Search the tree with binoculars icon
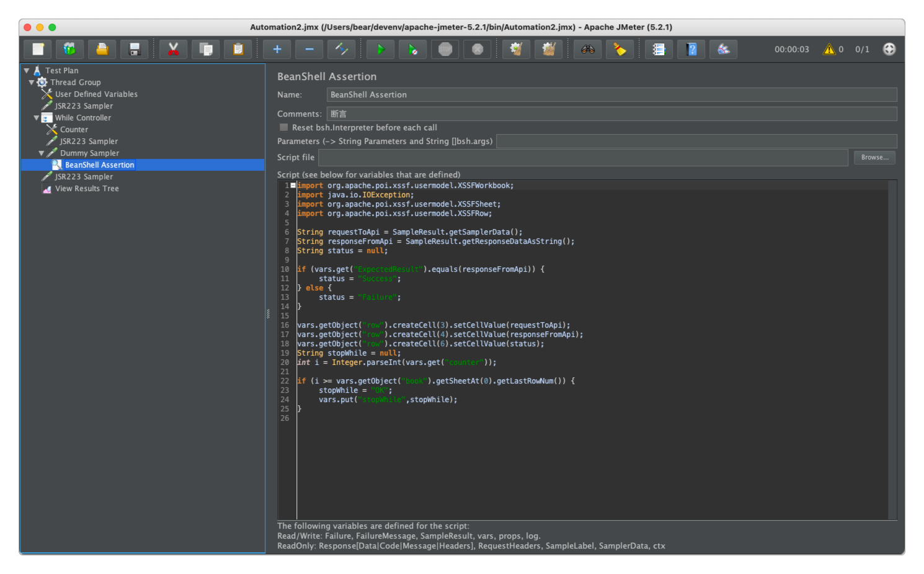 click(x=588, y=49)
